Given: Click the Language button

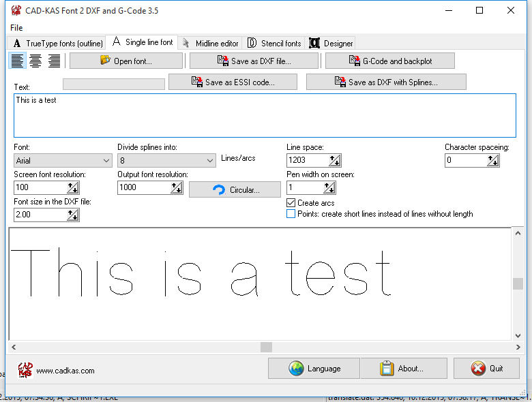Looking at the screenshot, I should pyautogui.click(x=314, y=369).
